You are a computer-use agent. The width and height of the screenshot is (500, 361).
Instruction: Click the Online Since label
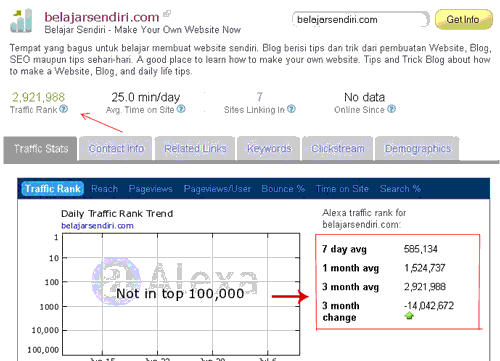click(359, 110)
